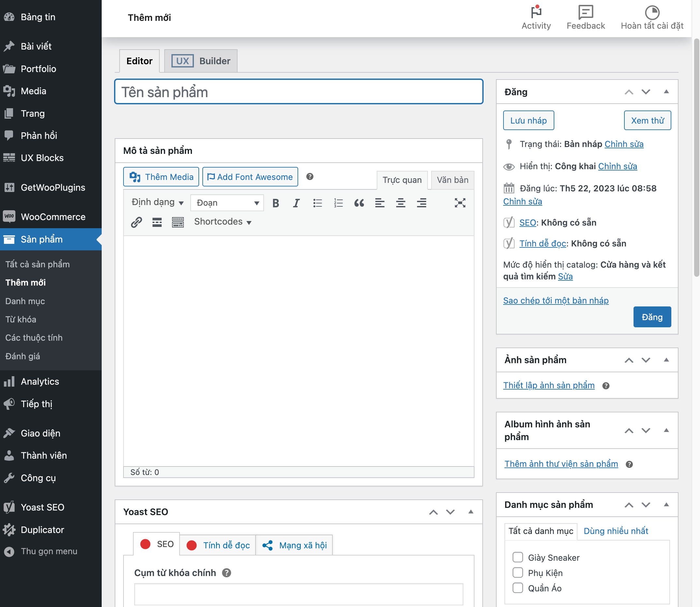Collapse the Yoast SEO panel
The image size is (700, 607).
(470, 511)
